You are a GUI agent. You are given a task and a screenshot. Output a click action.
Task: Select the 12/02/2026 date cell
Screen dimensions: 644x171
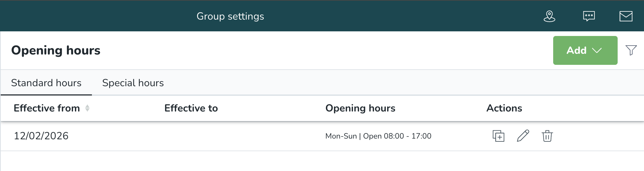pyautogui.click(x=41, y=136)
